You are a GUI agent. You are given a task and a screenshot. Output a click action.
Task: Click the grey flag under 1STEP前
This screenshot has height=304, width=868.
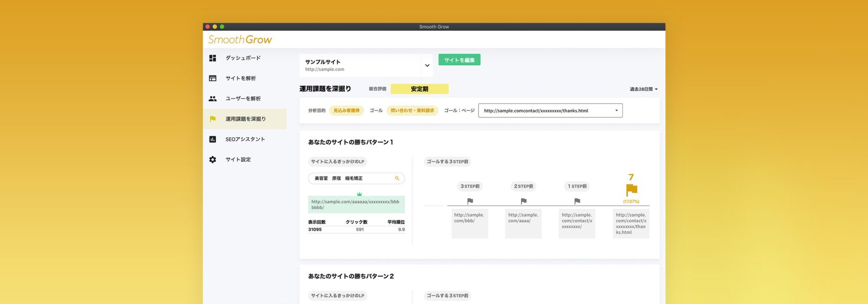(x=577, y=201)
